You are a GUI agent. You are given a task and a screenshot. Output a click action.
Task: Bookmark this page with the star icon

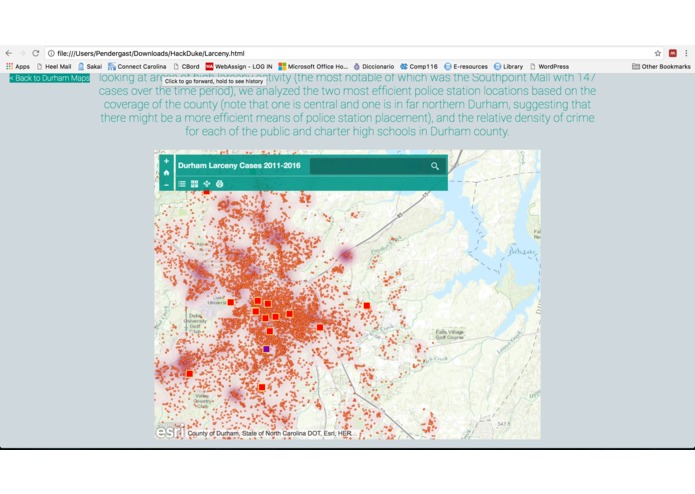(x=657, y=53)
